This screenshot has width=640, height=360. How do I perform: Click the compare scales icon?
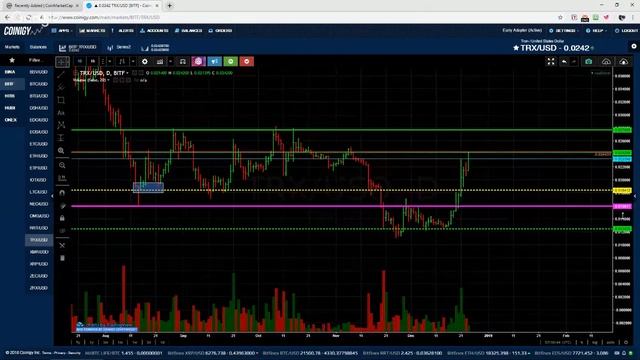(183, 62)
